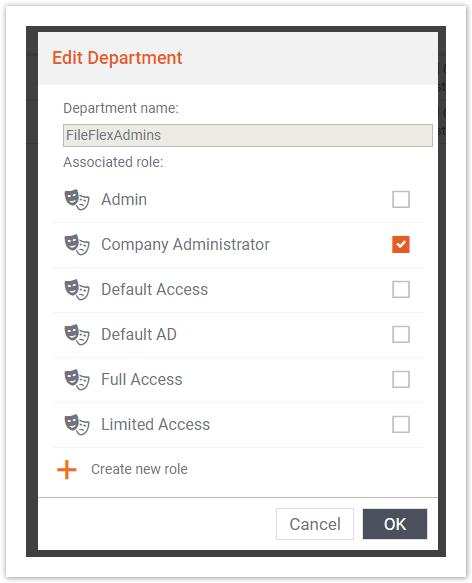472x583 pixels.
Task: Click the orange plus icon
Action: click(67, 470)
